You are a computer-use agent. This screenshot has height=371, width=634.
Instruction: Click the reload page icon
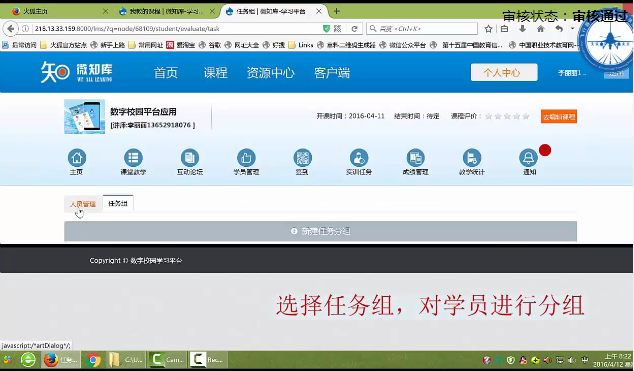coord(355,29)
